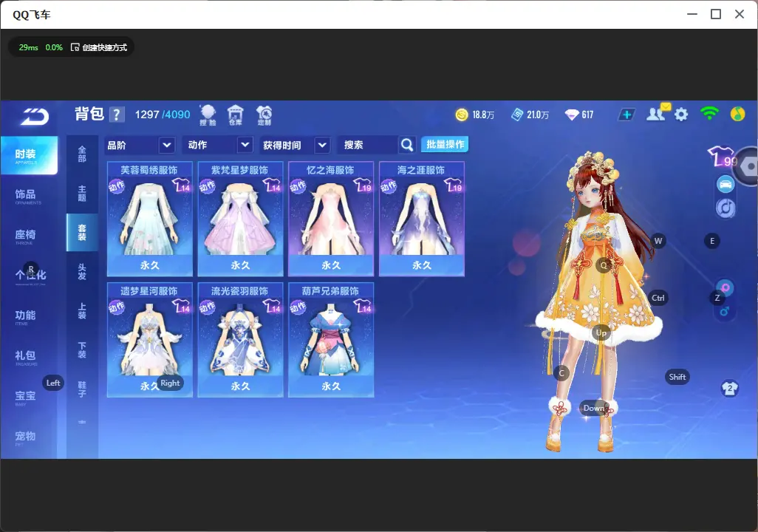Click the hexagon nut floating button

(748, 166)
